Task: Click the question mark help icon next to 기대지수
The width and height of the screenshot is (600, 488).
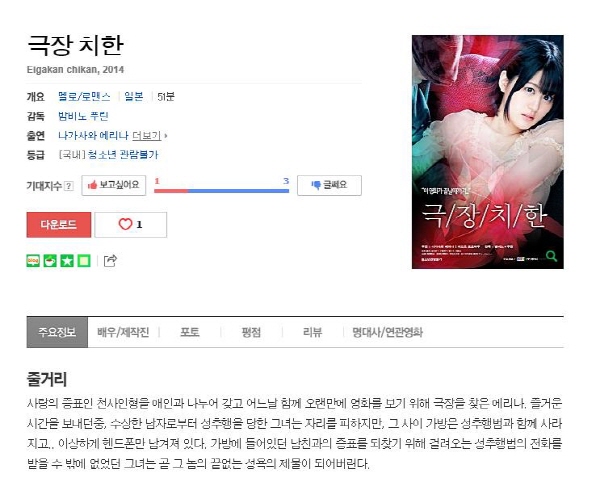Action: click(x=68, y=186)
